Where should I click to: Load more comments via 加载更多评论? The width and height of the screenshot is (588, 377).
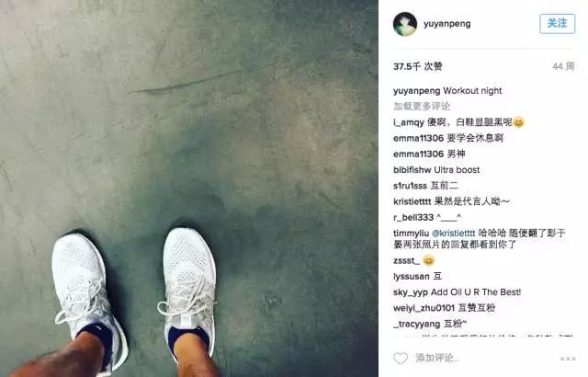(422, 106)
